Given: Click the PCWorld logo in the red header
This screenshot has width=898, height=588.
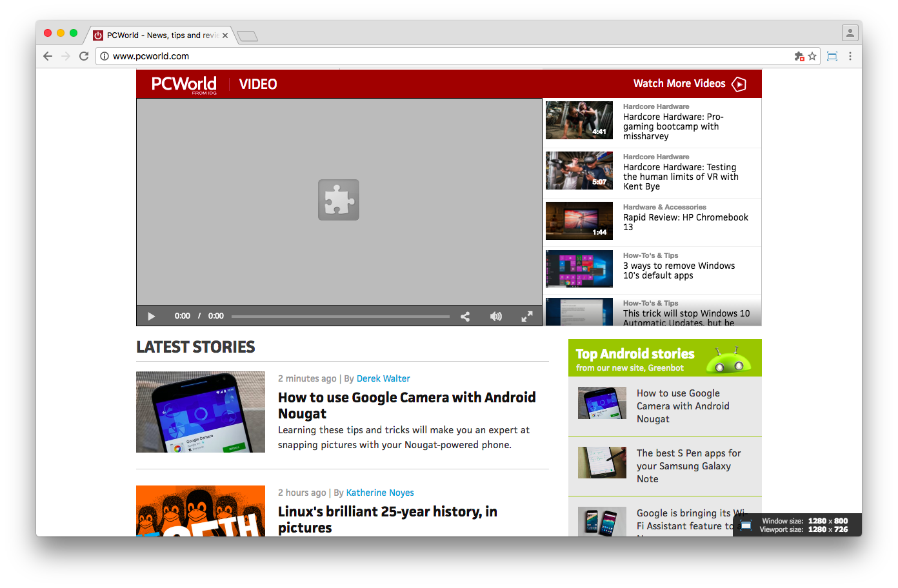Looking at the screenshot, I should click(184, 84).
